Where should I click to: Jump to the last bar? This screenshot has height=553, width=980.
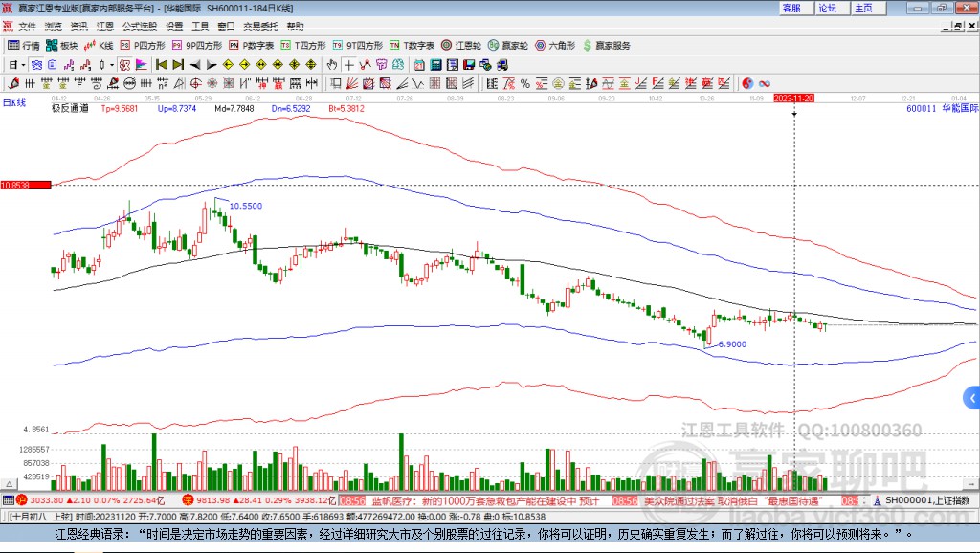tap(178, 65)
